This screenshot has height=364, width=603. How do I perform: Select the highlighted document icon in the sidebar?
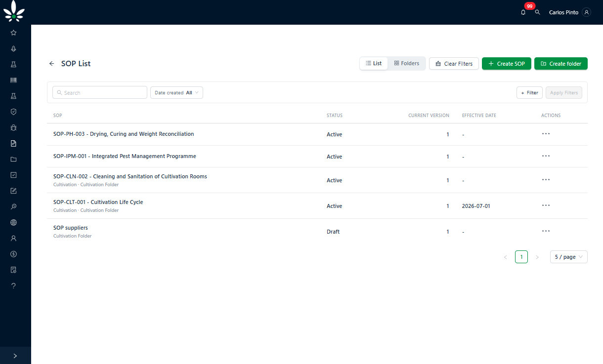click(13, 143)
